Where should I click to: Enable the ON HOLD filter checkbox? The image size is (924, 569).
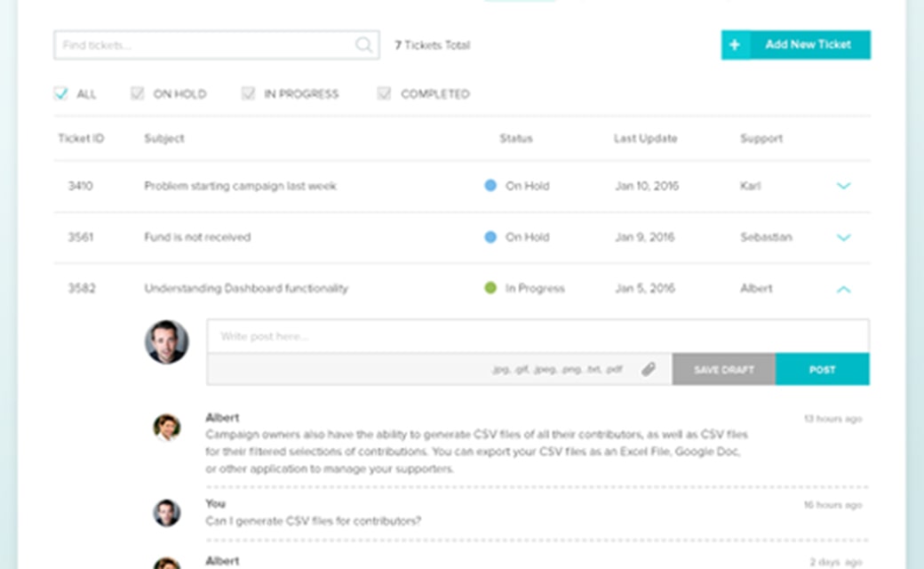138,93
